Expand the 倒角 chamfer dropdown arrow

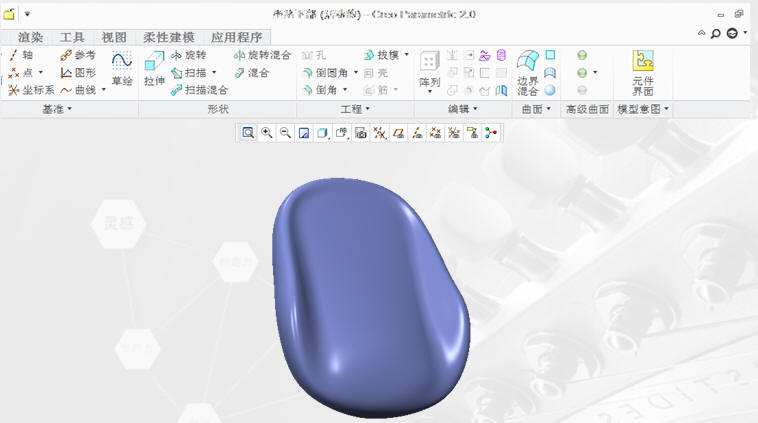(x=345, y=89)
